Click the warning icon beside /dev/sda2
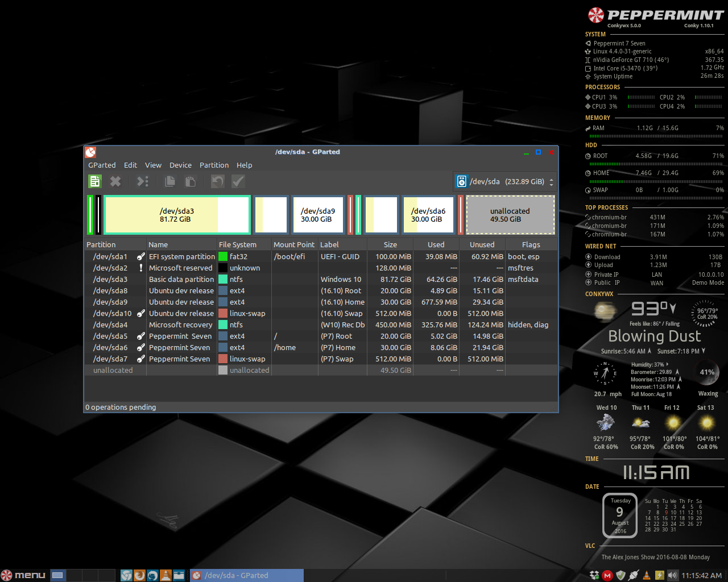The width and height of the screenshot is (728, 582). [140, 268]
